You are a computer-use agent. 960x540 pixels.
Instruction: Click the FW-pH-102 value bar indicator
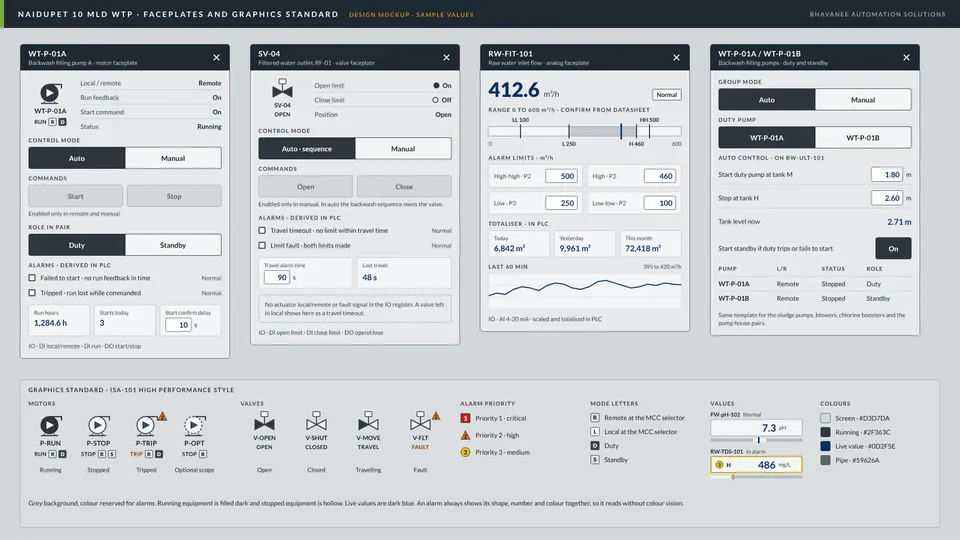756,440
